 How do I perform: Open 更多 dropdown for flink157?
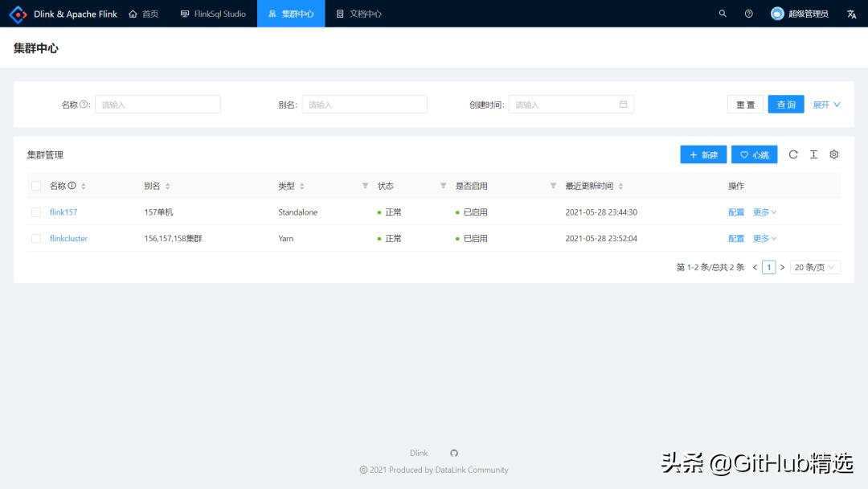tap(764, 212)
